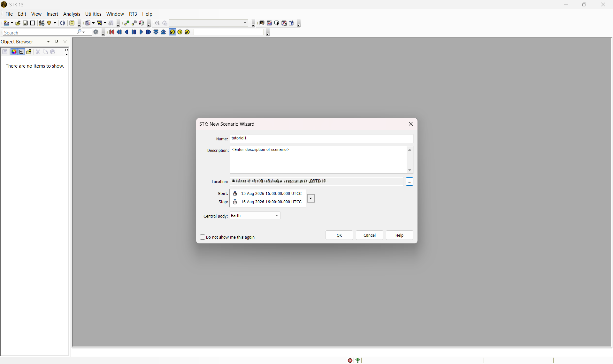This screenshot has height=364, width=613.
Task: Click the blue up-arrows toolbar icon
Action: pos(291,23)
